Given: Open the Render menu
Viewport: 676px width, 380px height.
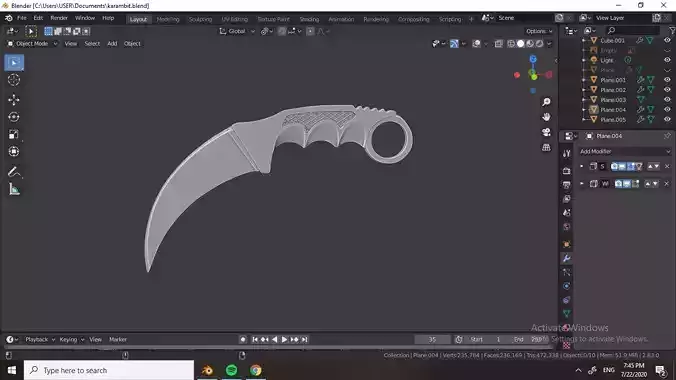Looking at the screenshot, I should (x=59, y=18).
